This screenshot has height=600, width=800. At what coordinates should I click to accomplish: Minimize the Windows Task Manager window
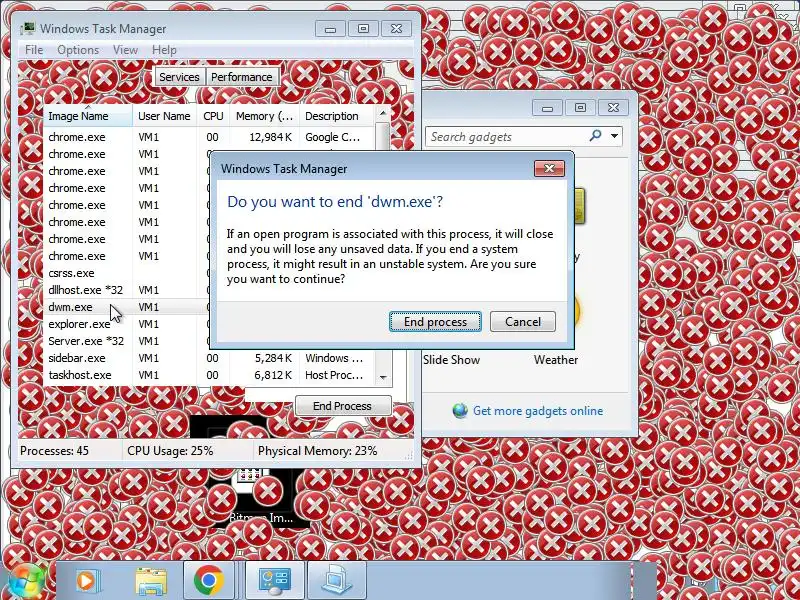pyautogui.click(x=330, y=29)
